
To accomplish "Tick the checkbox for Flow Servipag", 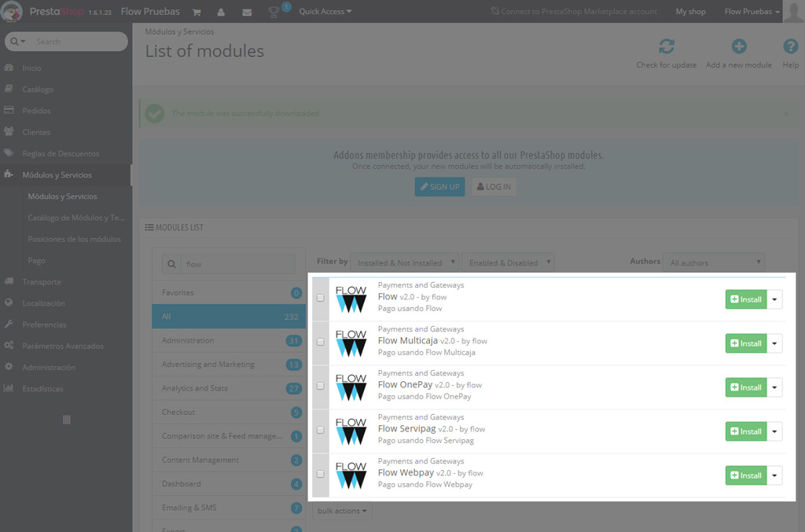I will click(x=321, y=431).
